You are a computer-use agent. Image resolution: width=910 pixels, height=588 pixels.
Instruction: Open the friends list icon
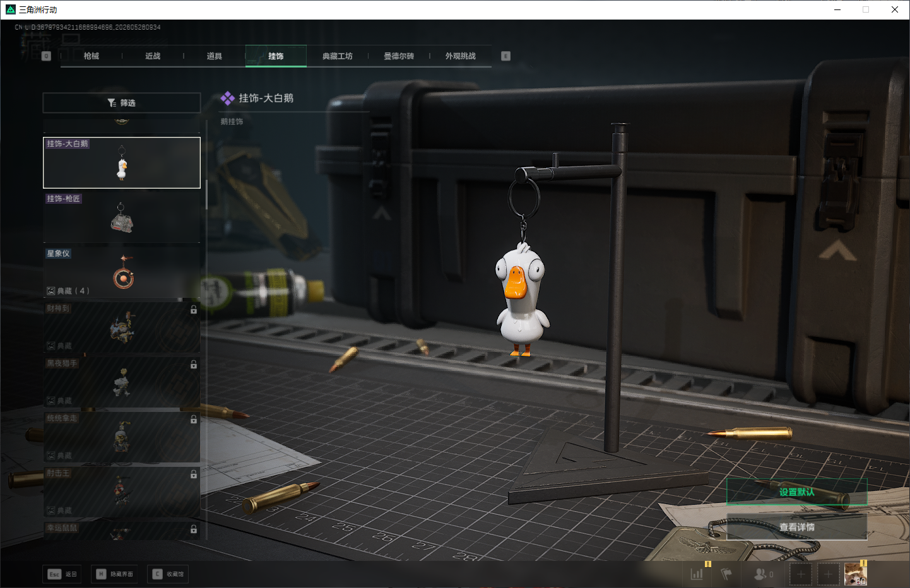[x=761, y=574]
